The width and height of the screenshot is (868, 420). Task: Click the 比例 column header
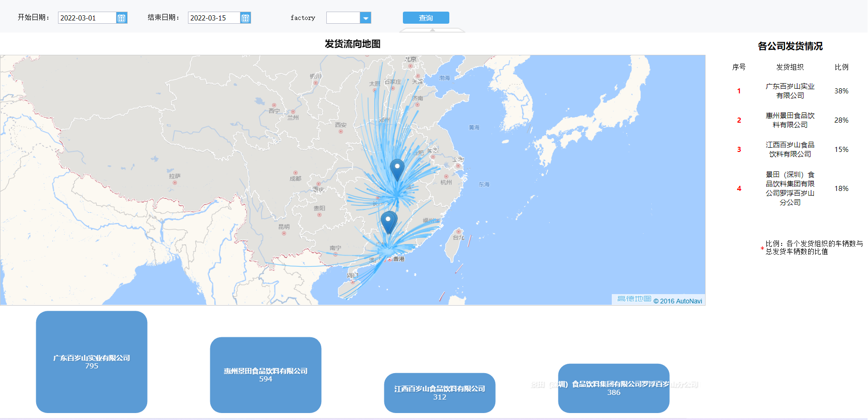pos(842,67)
